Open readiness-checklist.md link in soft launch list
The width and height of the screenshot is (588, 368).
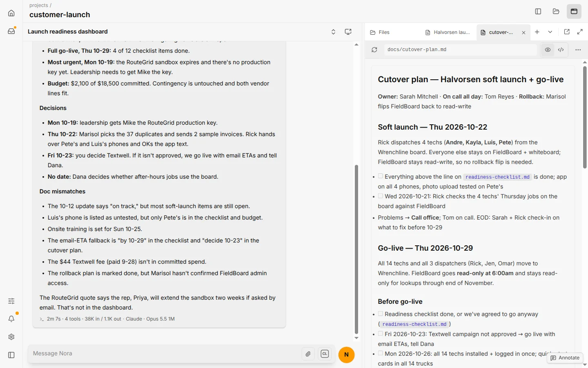[497, 177]
